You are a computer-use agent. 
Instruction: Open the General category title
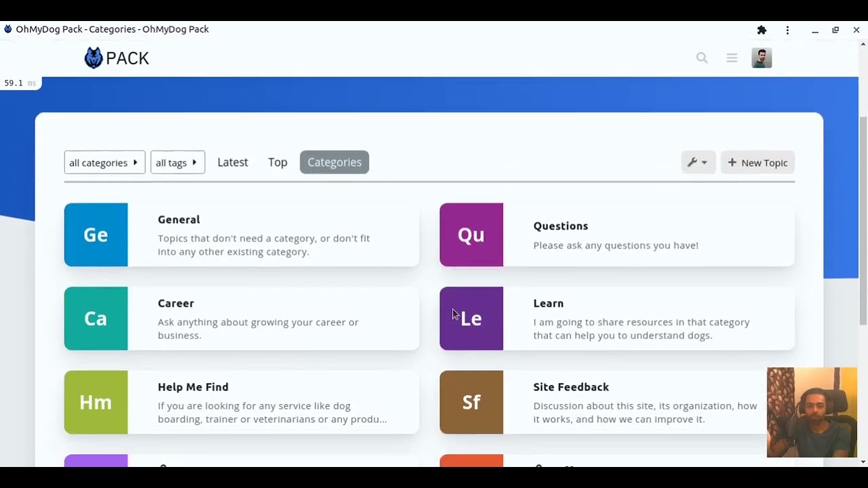tap(179, 220)
